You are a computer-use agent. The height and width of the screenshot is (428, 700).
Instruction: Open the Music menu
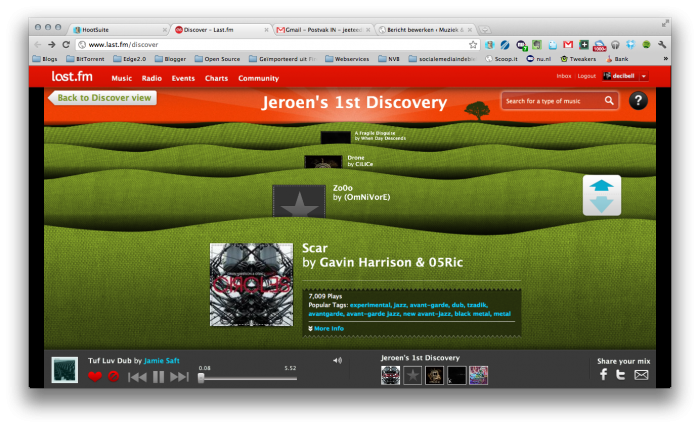point(121,78)
